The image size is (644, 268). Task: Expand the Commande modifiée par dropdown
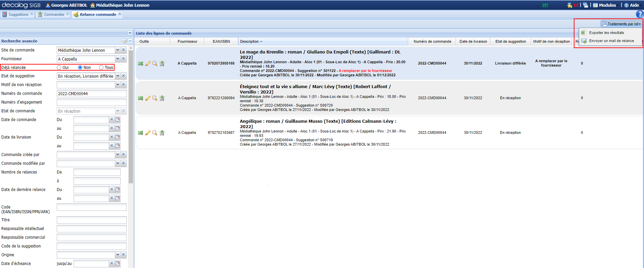[118, 163]
